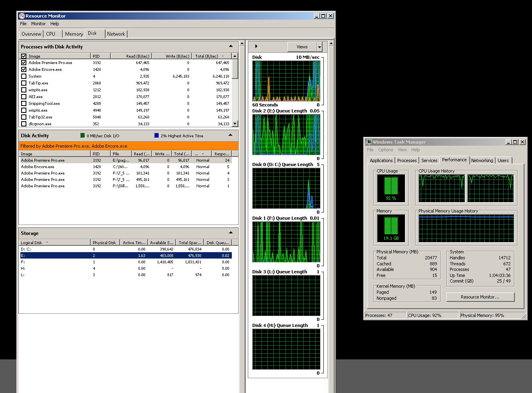This screenshot has height=393, width=532.
Task: Click the graphs pane left arrow icon
Action: (256, 46)
